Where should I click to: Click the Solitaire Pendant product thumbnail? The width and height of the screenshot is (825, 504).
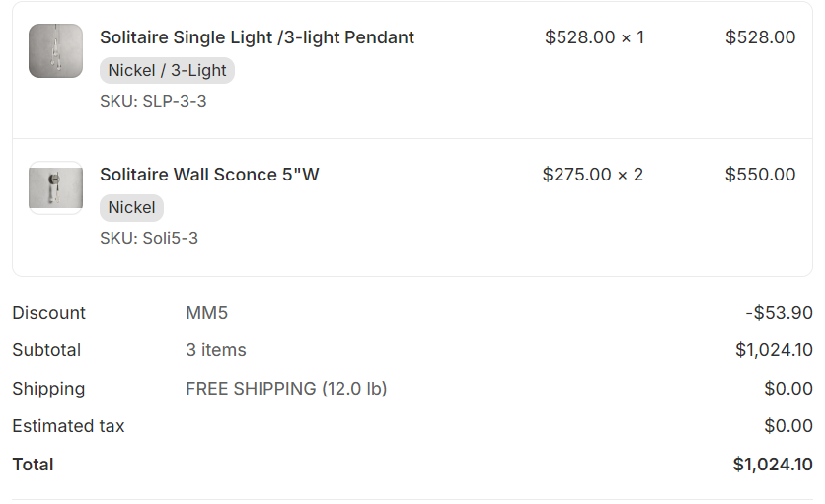point(55,50)
